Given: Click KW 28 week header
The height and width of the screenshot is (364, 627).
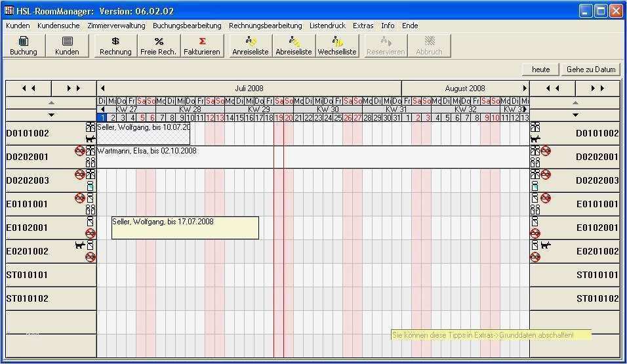Looking at the screenshot, I should tap(190, 109).
